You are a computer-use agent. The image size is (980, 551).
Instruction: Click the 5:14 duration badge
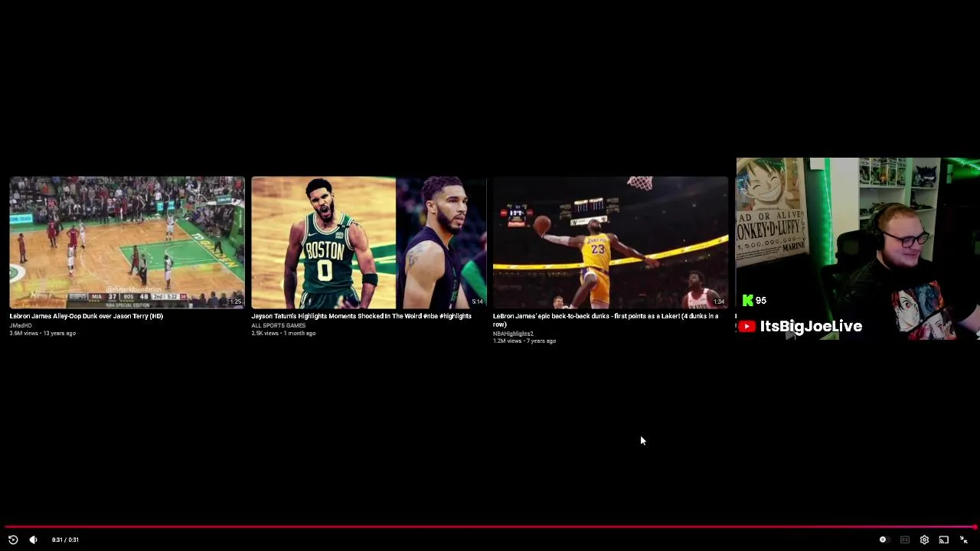(x=478, y=302)
